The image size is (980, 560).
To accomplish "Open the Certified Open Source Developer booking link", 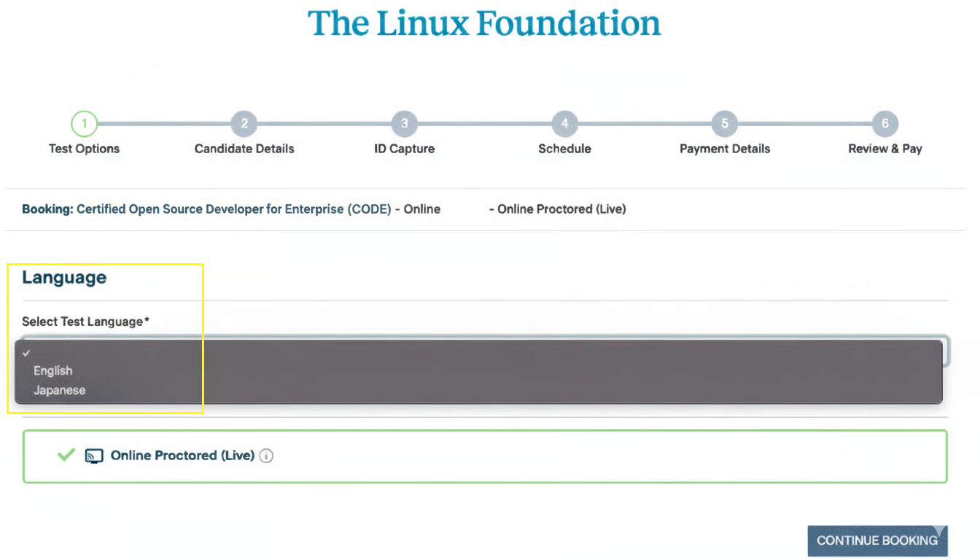I will click(233, 209).
